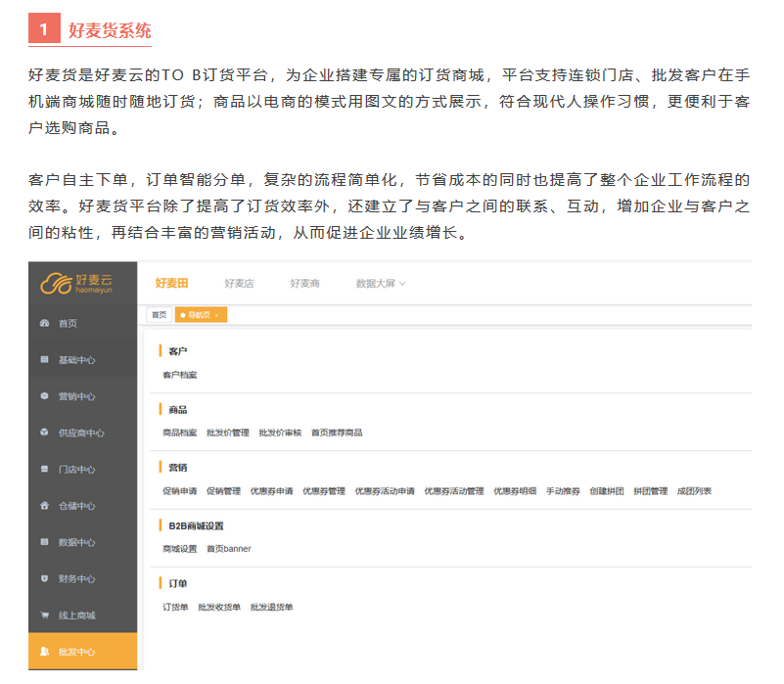The height and width of the screenshot is (684, 784).
Task: Open 批发收货单 link
Action: click(x=219, y=607)
